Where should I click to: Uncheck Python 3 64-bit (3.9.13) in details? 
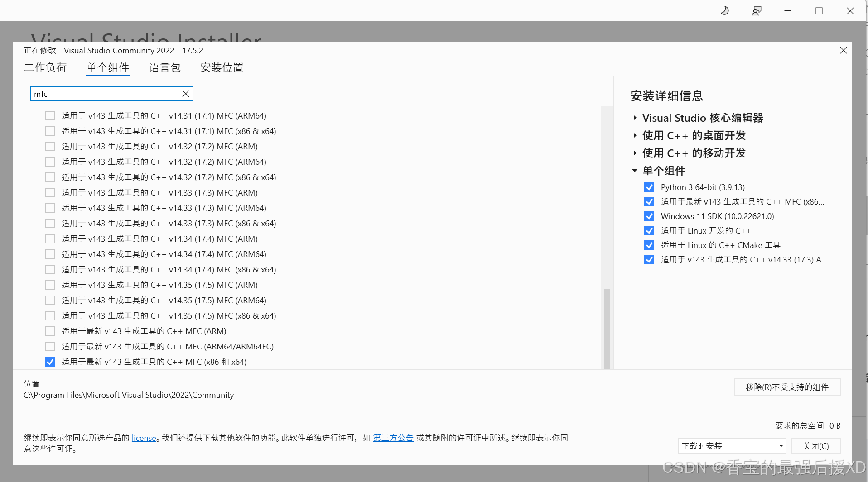[x=649, y=187]
